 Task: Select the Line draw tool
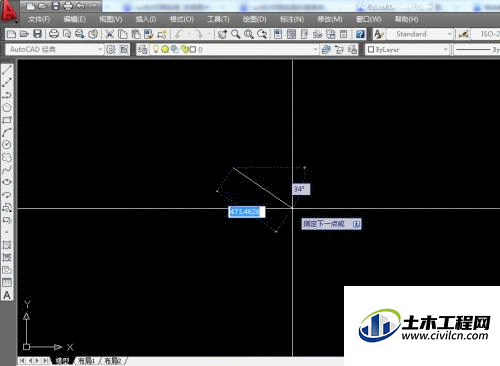[x=7, y=70]
